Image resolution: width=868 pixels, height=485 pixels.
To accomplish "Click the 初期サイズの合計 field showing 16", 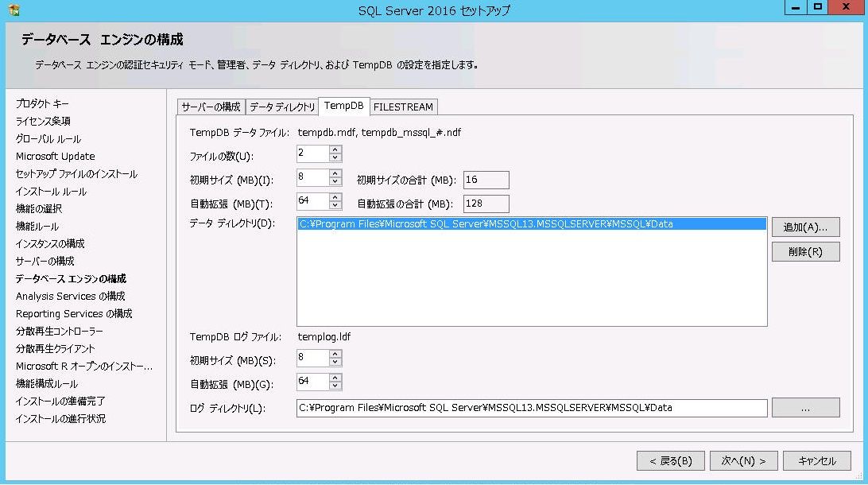I will 486,180.
